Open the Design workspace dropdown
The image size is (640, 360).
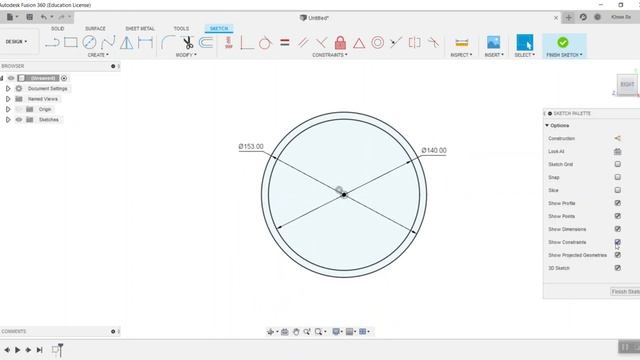pos(16,42)
